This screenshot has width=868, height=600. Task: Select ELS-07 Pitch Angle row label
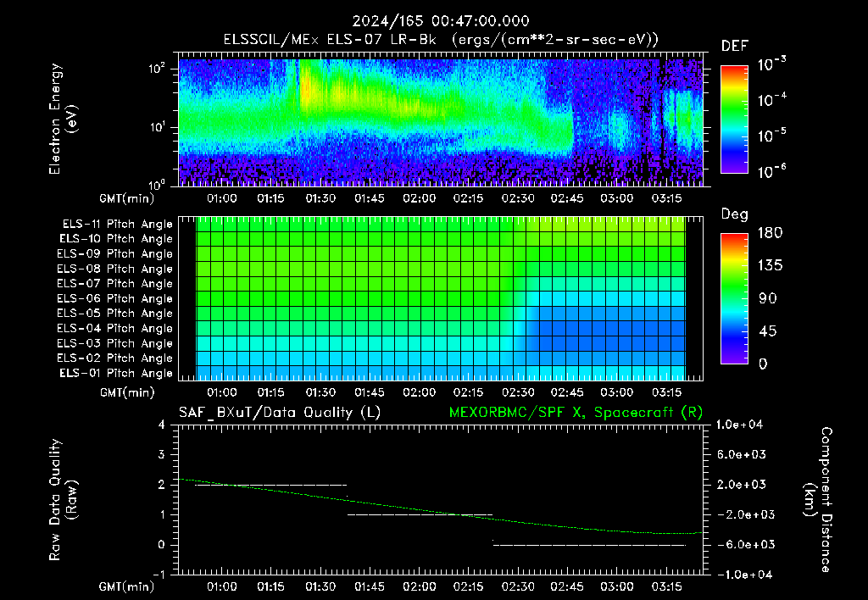[114, 284]
